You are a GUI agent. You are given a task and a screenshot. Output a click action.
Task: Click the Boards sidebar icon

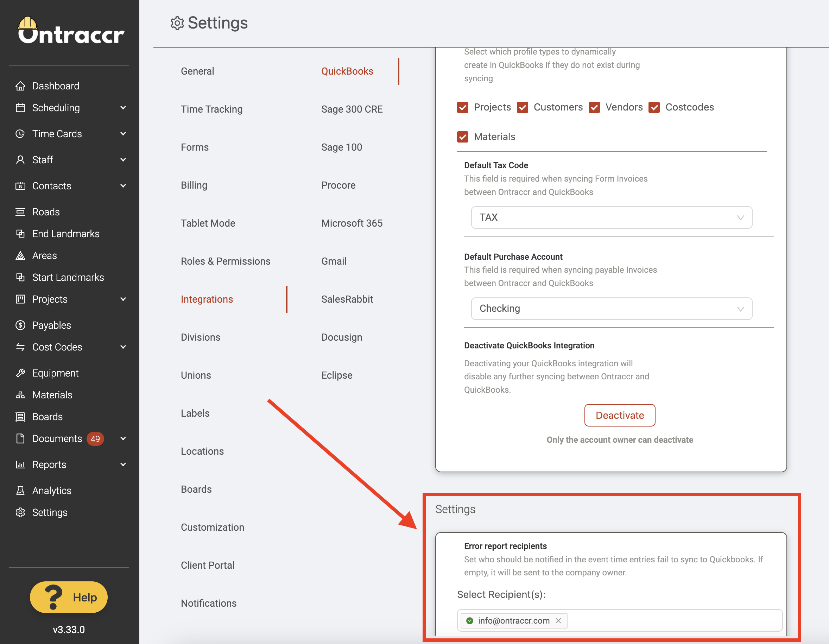coord(20,417)
